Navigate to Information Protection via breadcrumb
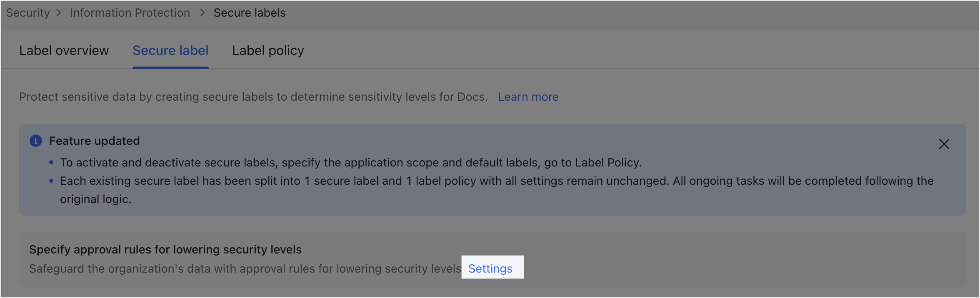This screenshot has height=298, width=980. 130,12
